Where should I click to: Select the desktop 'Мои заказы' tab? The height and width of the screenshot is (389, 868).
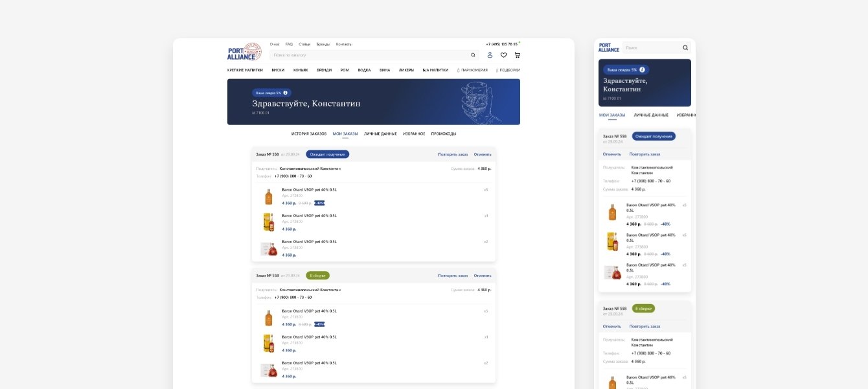(x=345, y=134)
